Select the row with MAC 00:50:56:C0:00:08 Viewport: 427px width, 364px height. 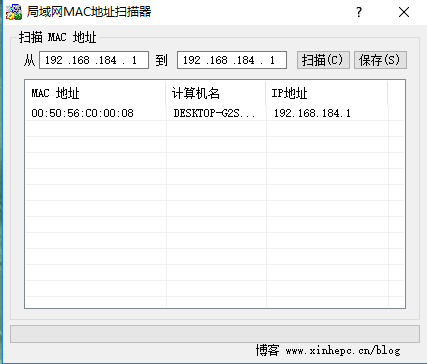click(215, 113)
